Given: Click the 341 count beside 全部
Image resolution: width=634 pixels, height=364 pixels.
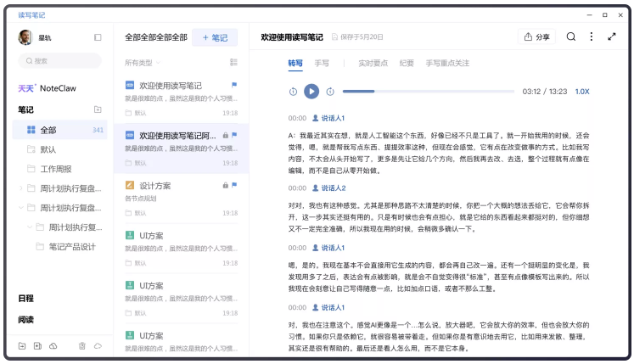Looking at the screenshot, I should pos(98,130).
